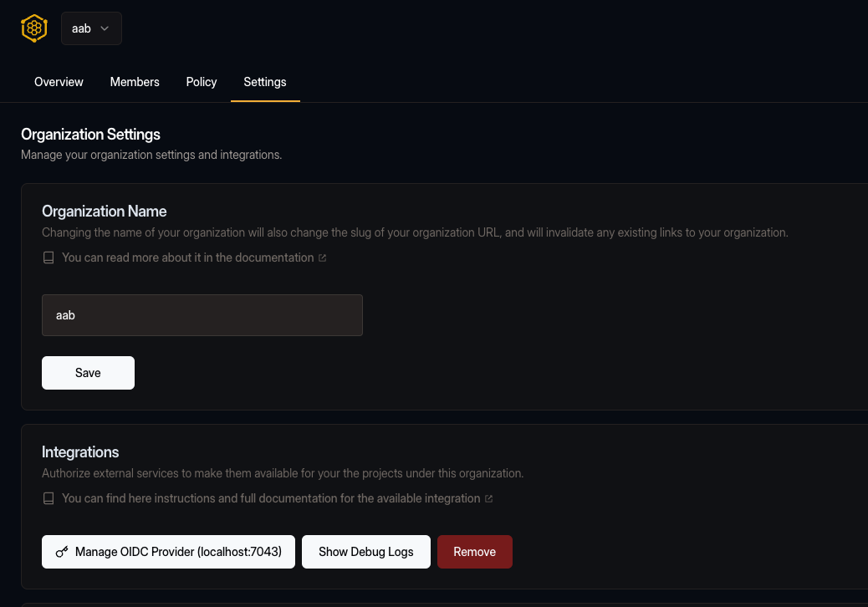868x607 pixels.
Task: Show Debug Logs for the integration
Action: [x=365, y=552]
